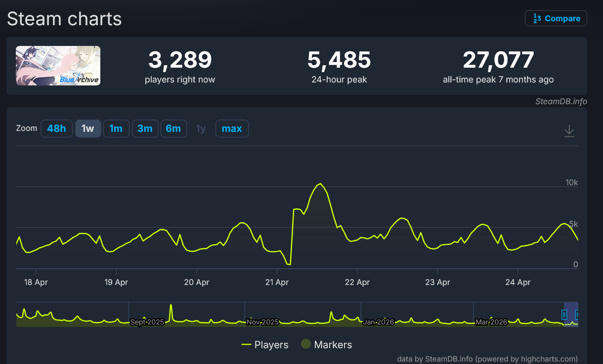Toggle the Players series in legend
This screenshot has height=364, width=603.
tap(264, 345)
